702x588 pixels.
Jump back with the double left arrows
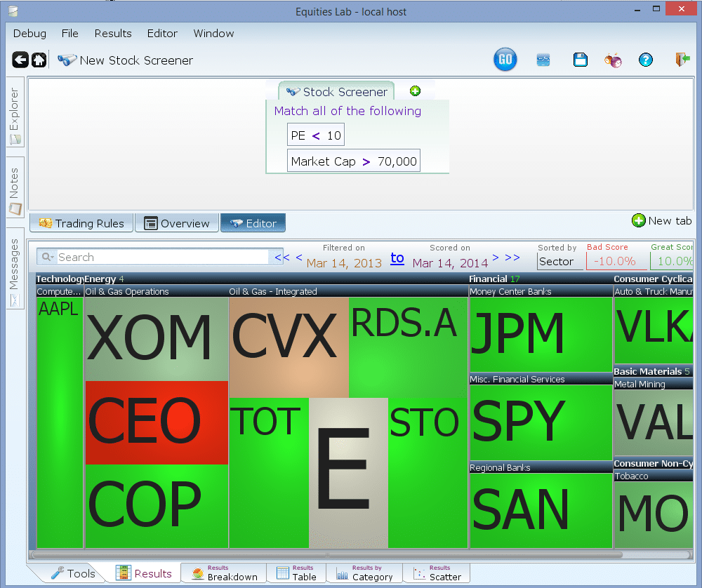click(x=282, y=258)
